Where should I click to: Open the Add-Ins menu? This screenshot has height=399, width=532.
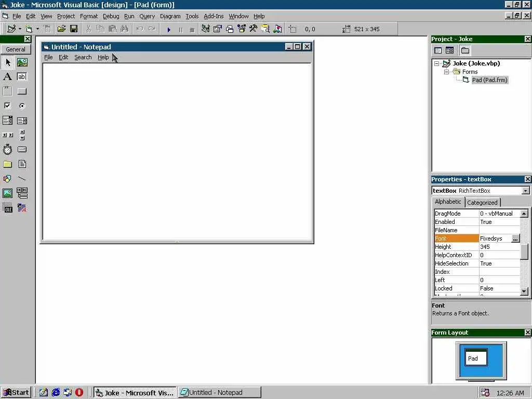coord(214,16)
